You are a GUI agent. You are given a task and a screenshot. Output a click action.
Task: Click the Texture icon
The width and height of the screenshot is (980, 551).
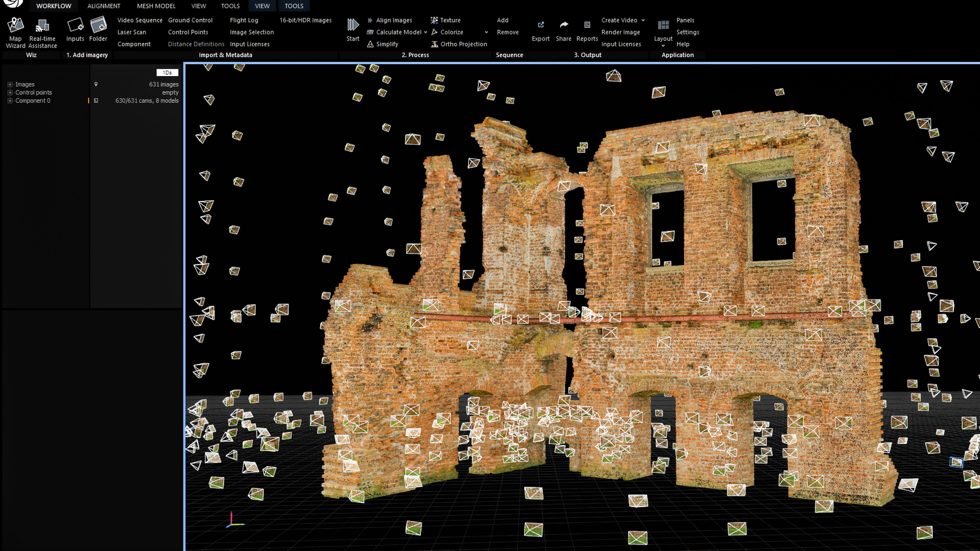click(434, 20)
